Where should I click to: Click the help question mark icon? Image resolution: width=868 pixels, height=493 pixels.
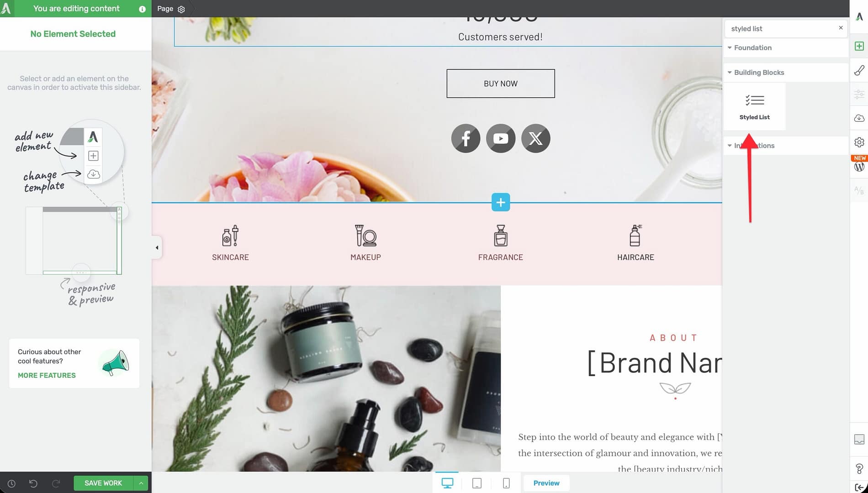859,469
